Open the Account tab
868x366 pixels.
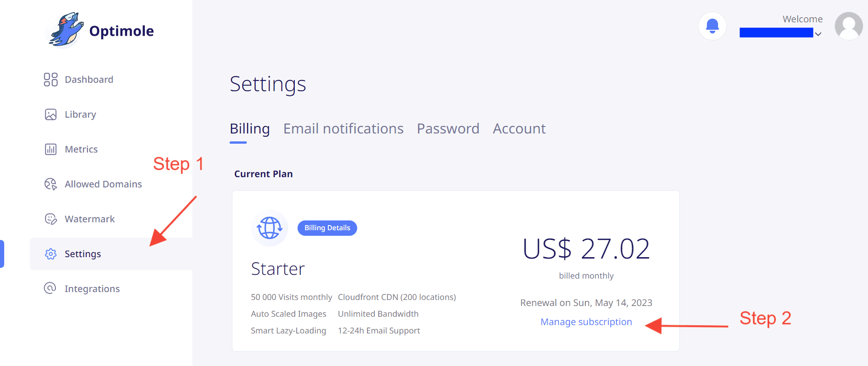coord(519,129)
